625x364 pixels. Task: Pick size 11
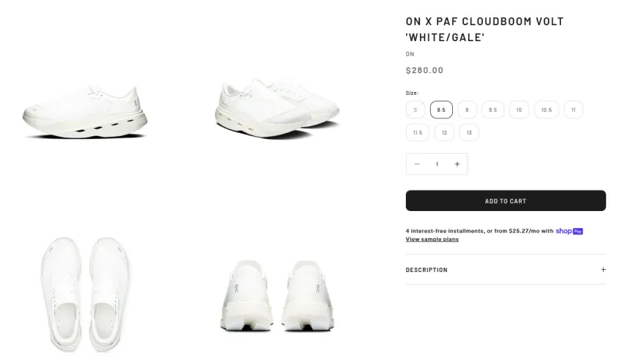(x=574, y=110)
